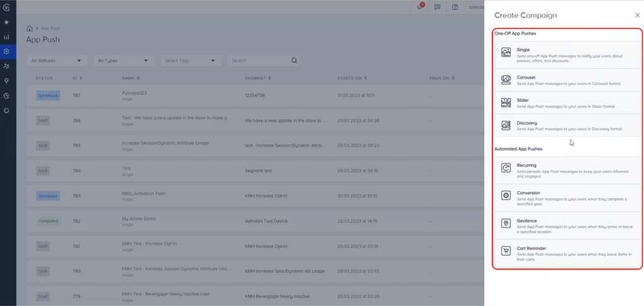Close the Create Campaign panel

click(x=637, y=15)
